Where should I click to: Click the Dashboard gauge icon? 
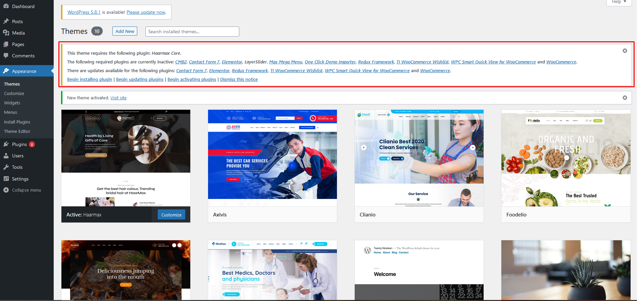6,6
